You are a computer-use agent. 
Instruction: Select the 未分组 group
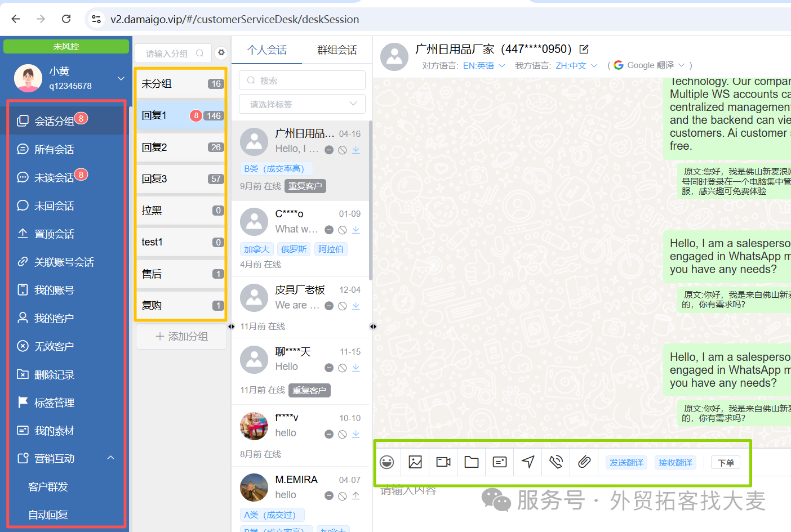(x=181, y=84)
